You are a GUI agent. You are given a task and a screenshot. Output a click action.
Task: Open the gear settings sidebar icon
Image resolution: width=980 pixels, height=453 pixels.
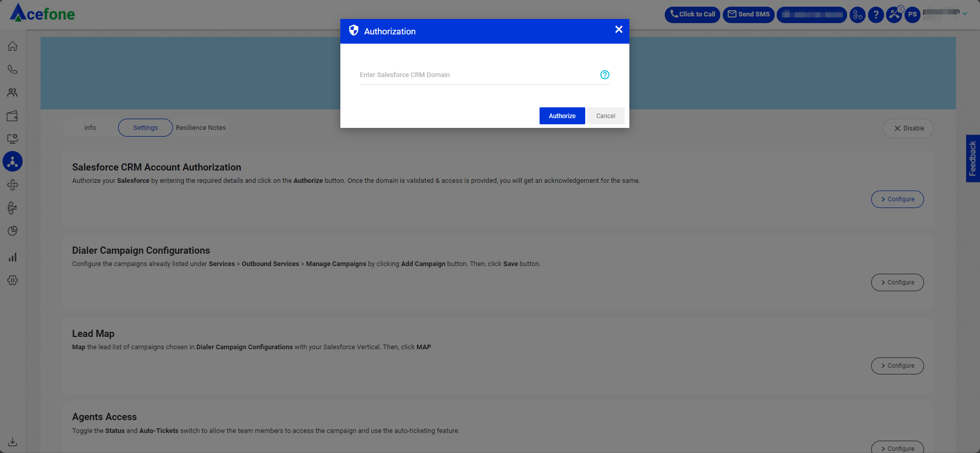13,280
